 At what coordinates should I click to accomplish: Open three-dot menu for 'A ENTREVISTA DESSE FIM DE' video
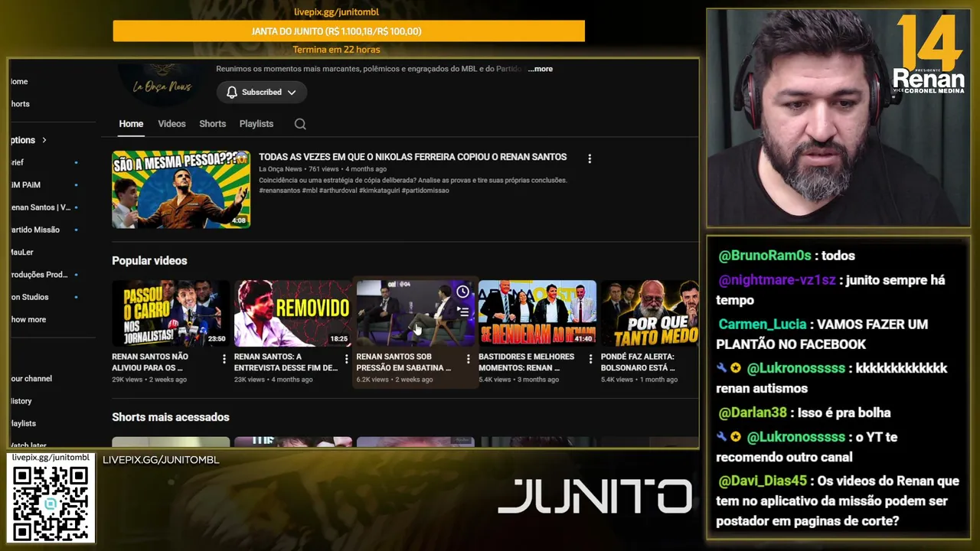(x=346, y=359)
